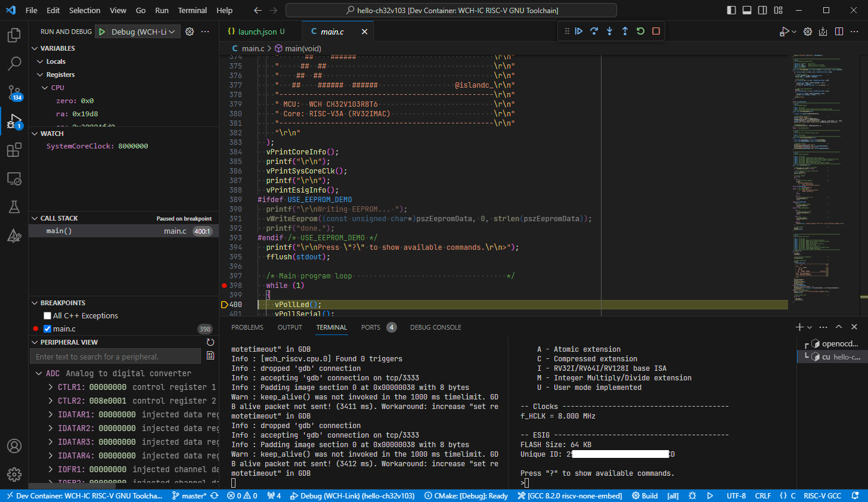Stop the debug session
868x502 pixels.
point(656,31)
